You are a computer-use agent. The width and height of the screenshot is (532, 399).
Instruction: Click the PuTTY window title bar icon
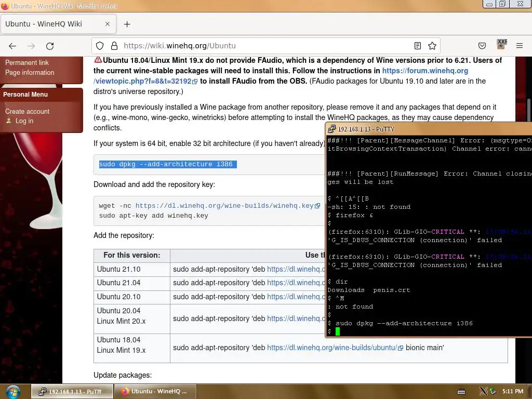331,129
